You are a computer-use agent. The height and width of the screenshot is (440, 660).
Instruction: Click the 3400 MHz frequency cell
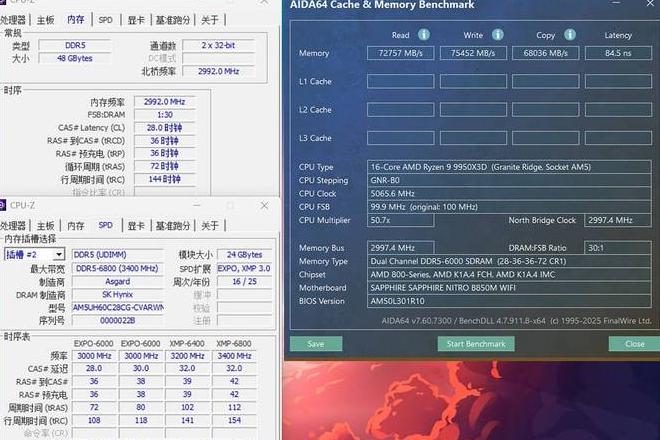tap(234, 356)
